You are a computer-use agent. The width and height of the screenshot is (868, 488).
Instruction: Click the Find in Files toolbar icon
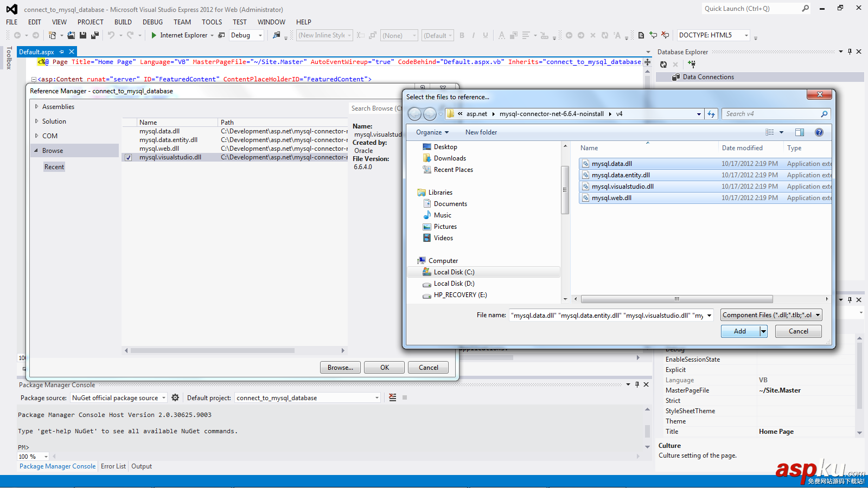tap(277, 35)
